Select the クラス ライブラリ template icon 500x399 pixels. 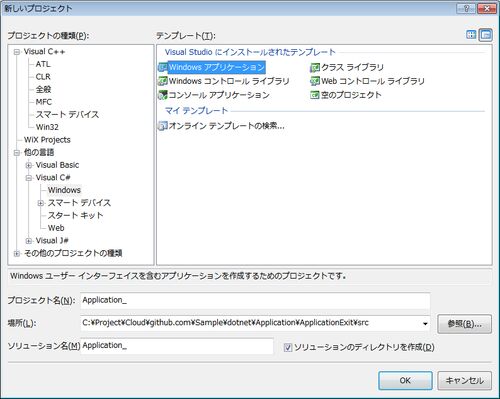click(315, 68)
